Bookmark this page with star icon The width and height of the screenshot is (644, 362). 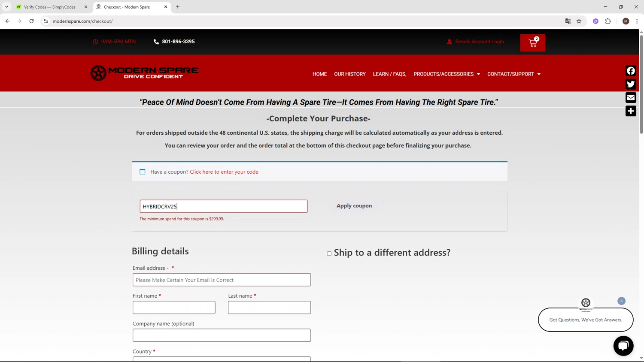(579, 21)
